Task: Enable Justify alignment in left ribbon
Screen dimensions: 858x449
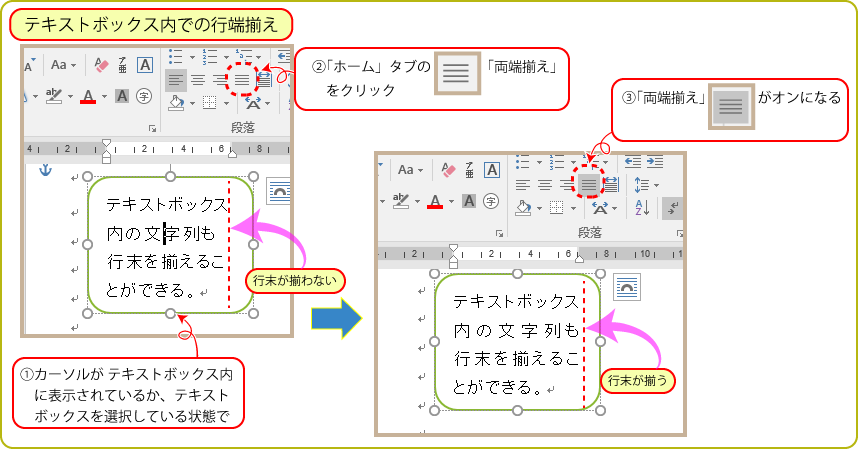Action: tap(241, 78)
